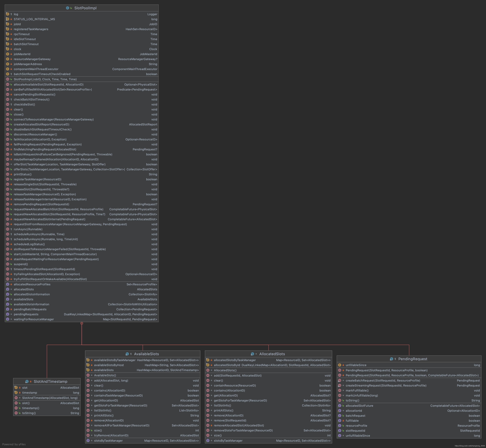Click the field icon next to allocatedSlotsById
Image resolution: width=486 pixels, height=448 pixels.
click(208, 365)
